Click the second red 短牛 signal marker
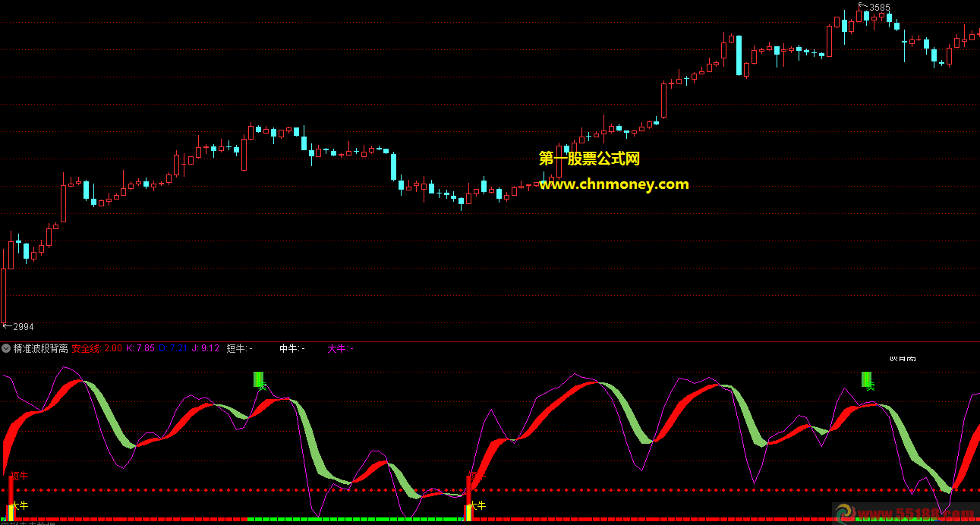This screenshot has height=525, width=980. (477, 476)
